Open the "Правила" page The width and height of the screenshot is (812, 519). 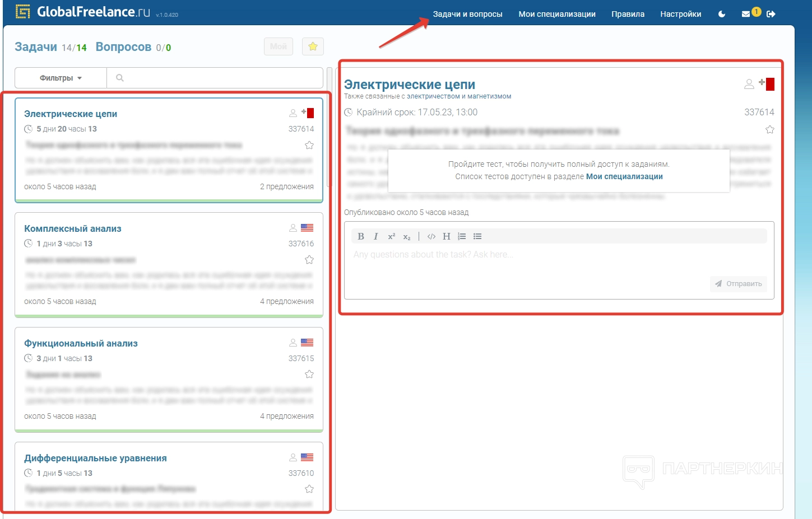[x=628, y=14]
